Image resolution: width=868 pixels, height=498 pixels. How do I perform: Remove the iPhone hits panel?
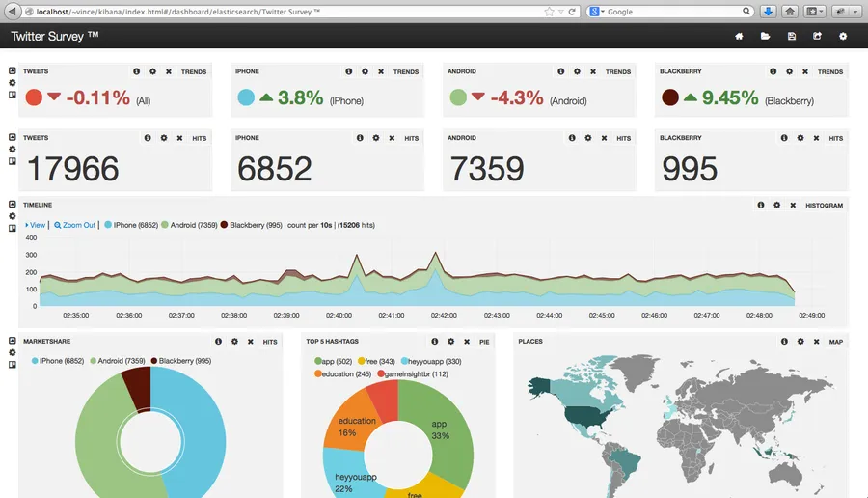(392, 138)
